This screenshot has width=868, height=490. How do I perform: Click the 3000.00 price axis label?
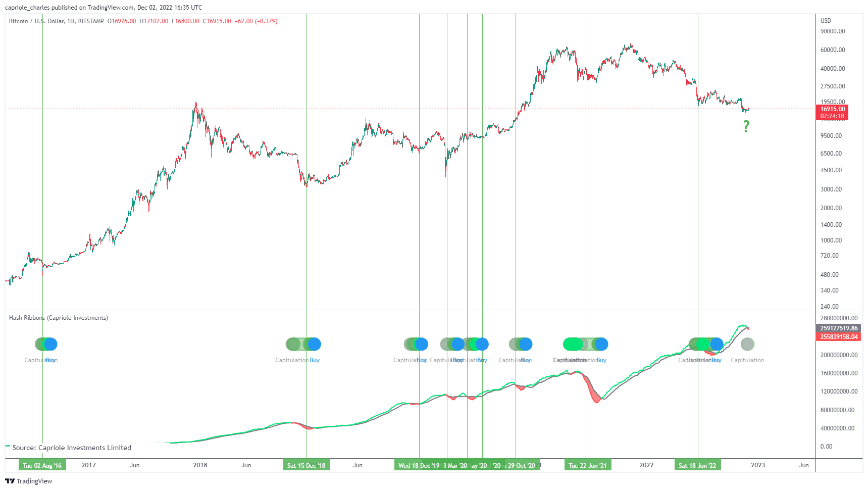831,189
